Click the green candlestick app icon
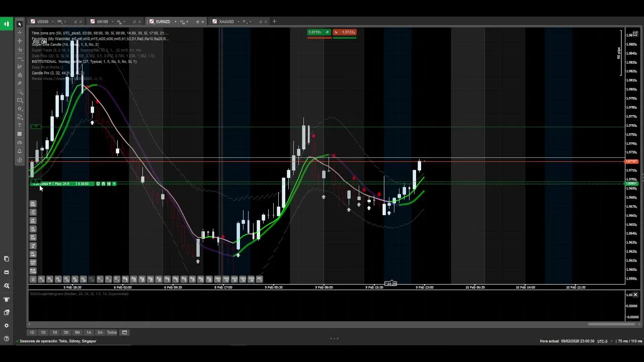This screenshot has width=644, height=362. pyautogui.click(x=7, y=24)
